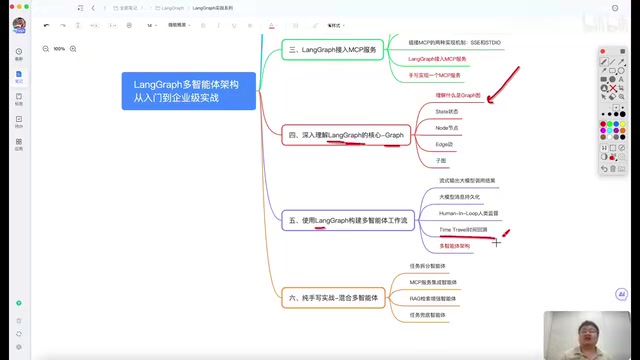Viewport: 640px width, 360px height.
Task: Select node 六、纯手写实战-混合多智能体
Action: coord(333,298)
